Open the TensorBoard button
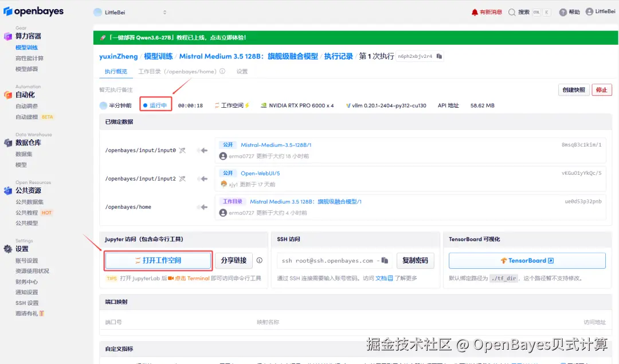Image resolution: width=619 pixels, height=364 pixels. click(x=527, y=261)
